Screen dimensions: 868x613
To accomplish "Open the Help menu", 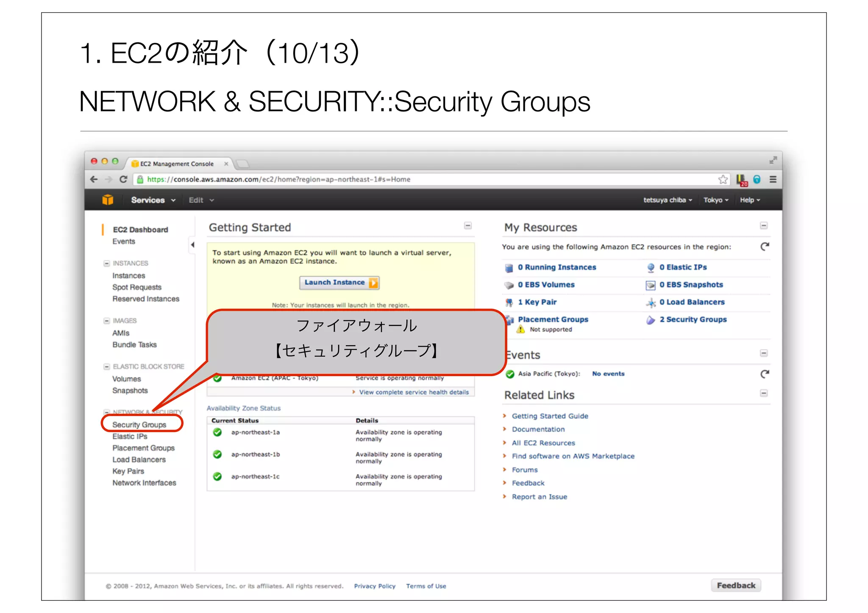I will point(750,200).
